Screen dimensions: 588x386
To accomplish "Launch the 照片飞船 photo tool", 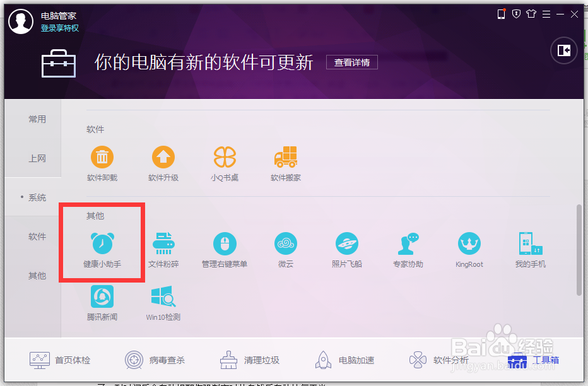I will 347,250.
